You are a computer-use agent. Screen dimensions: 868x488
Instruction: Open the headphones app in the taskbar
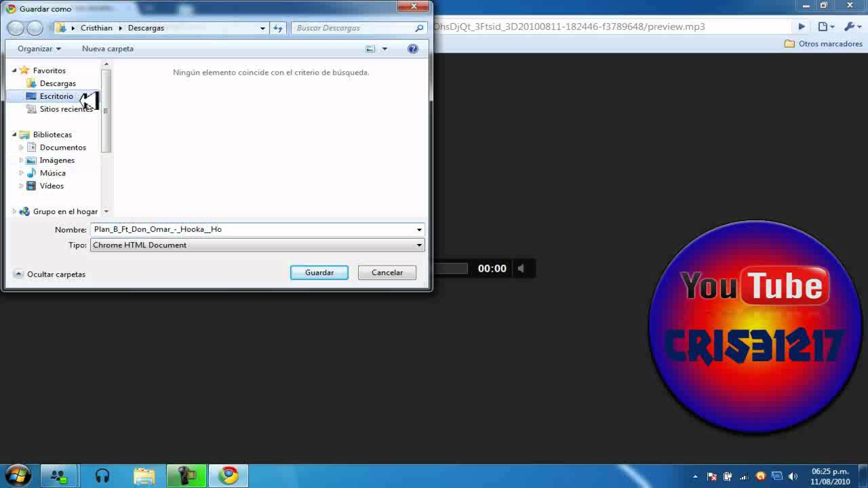click(102, 476)
